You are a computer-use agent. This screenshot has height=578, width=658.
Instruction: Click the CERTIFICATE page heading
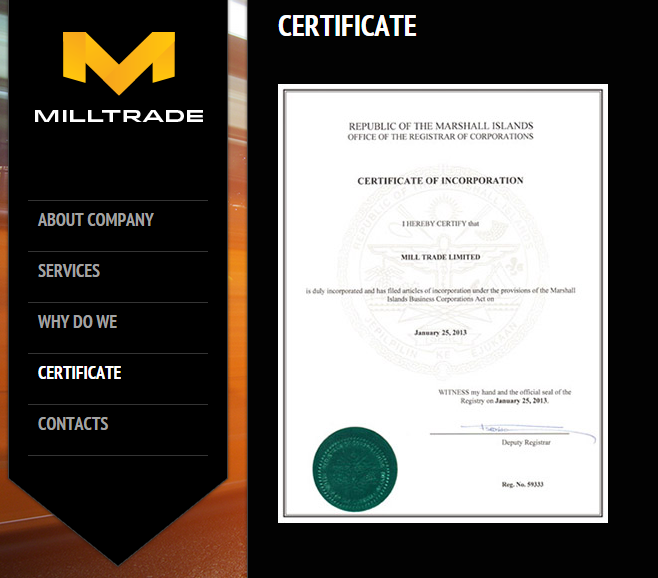pos(347,26)
